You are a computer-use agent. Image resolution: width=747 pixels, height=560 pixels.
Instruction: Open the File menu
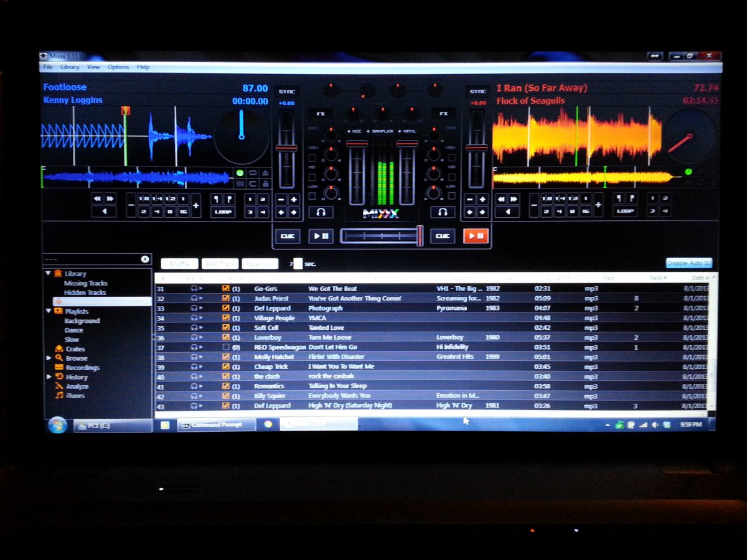(48, 67)
